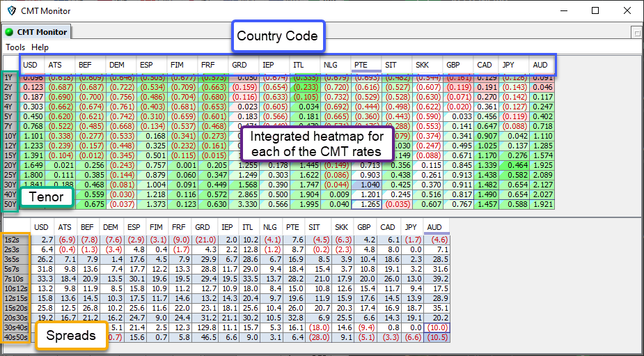Select the 1s2s spread row header

pyautogui.click(x=16, y=240)
